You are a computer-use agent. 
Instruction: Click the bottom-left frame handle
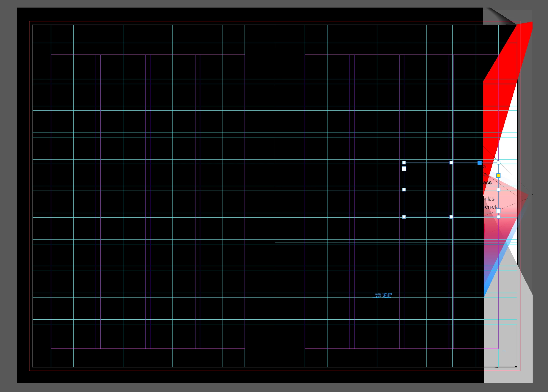click(404, 217)
